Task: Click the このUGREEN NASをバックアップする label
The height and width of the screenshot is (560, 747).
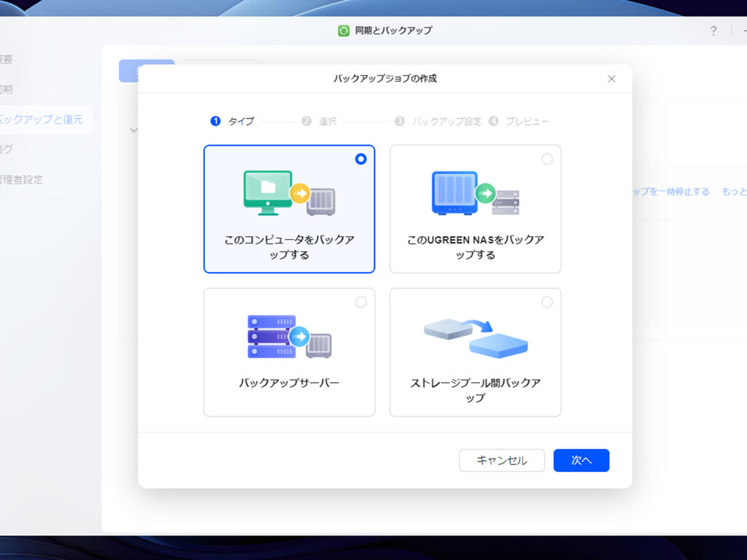Action: pyautogui.click(x=476, y=247)
